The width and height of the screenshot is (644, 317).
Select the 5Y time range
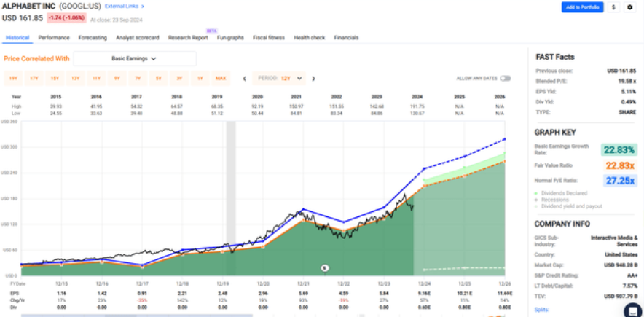tap(159, 79)
